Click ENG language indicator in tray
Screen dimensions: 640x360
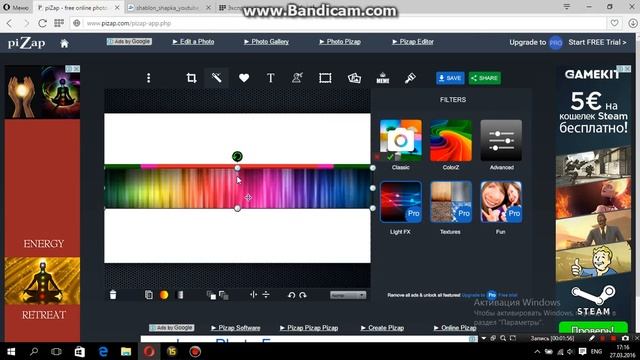pos(596,351)
